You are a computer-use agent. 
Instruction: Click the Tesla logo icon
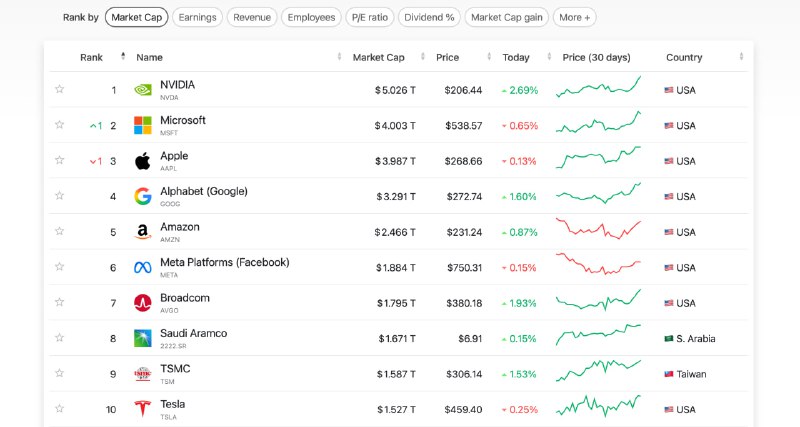(143, 409)
